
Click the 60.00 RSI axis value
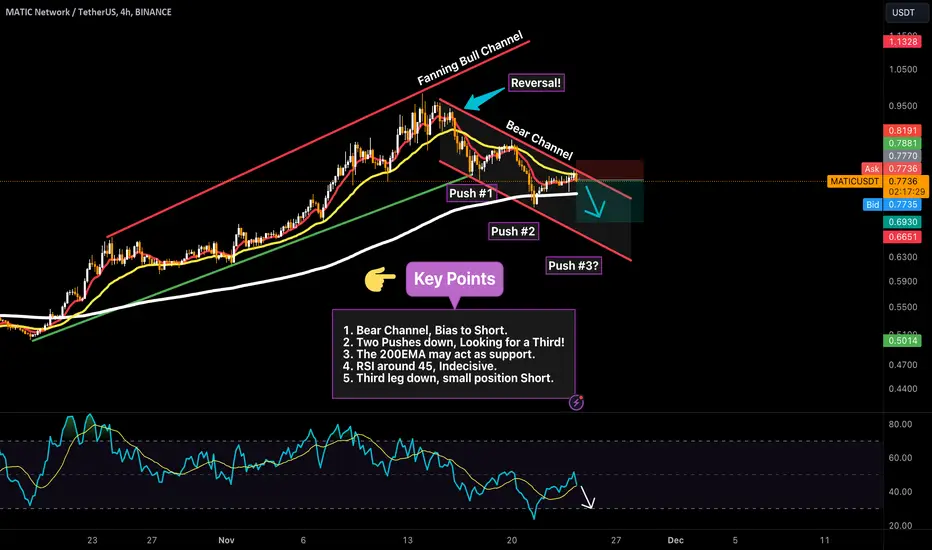click(900, 458)
